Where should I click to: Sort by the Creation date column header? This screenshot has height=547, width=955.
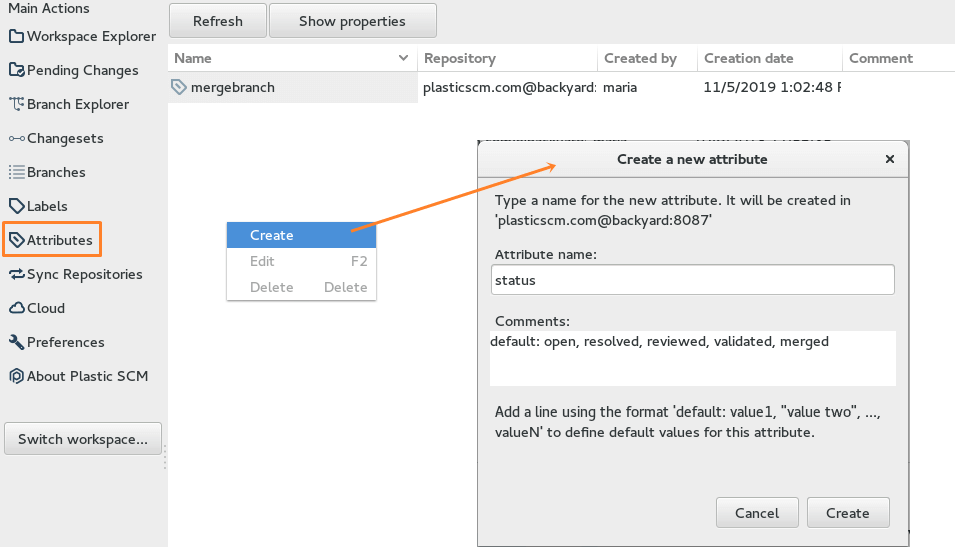(x=770, y=58)
